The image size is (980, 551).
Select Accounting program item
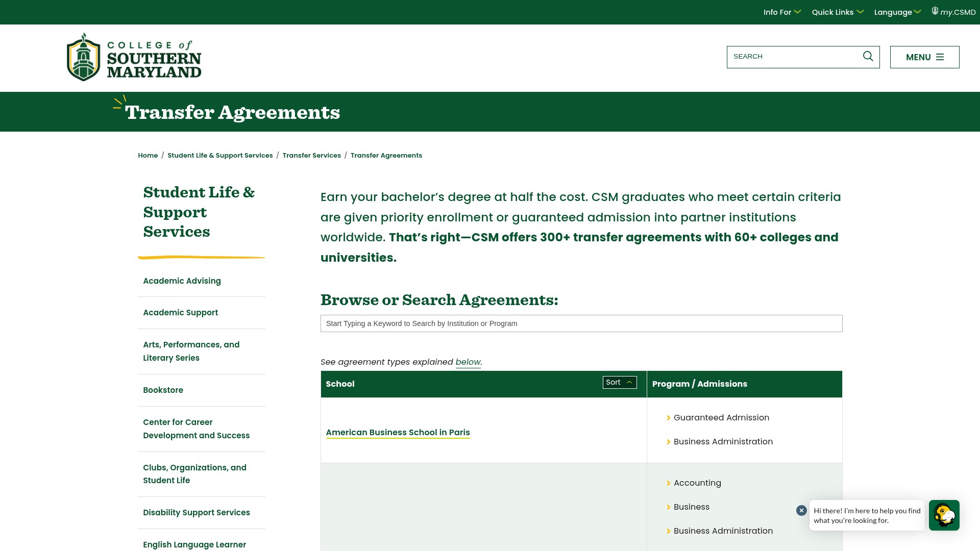pos(697,483)
